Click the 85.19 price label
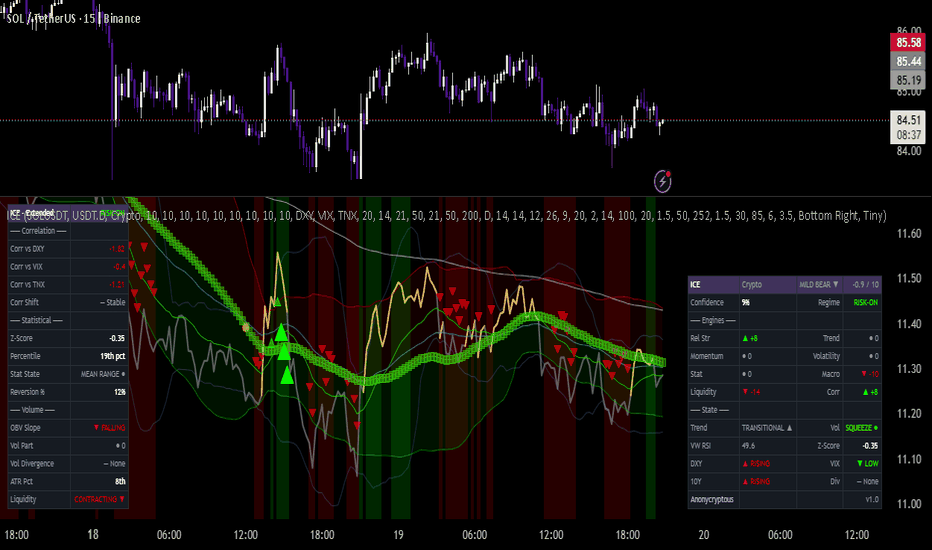 coord(908,80)
